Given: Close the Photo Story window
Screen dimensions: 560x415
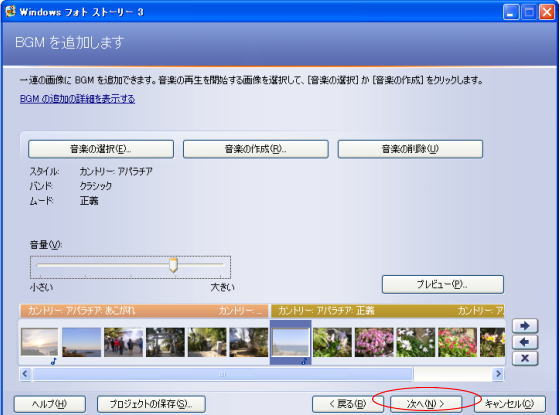Looking at the screenshot, I should (x=546, y=12).
